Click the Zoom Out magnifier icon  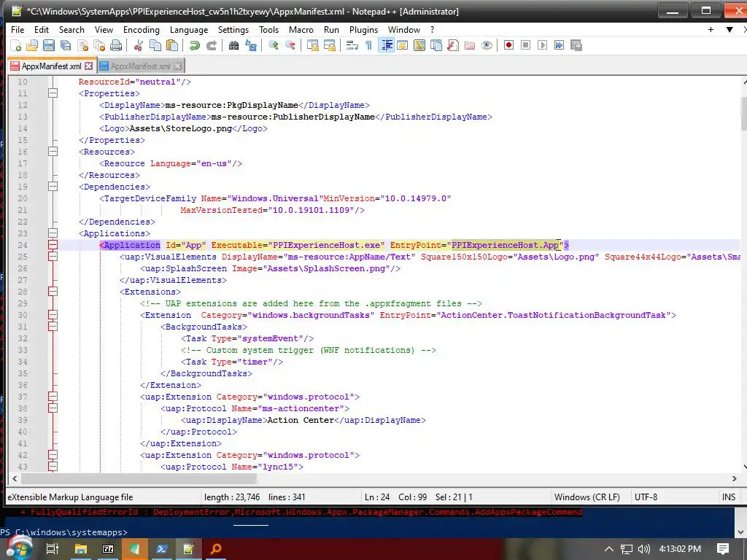(290, 45)
